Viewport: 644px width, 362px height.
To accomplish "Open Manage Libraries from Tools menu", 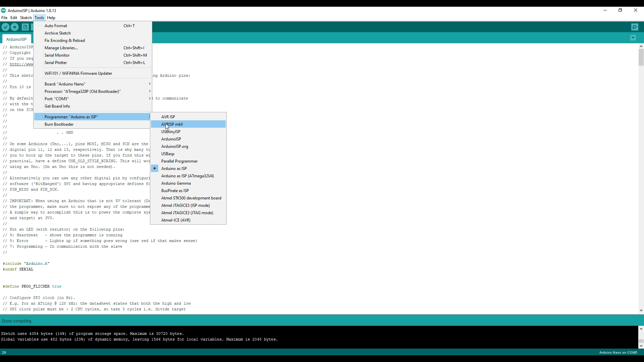I will (x=61, y=48).
